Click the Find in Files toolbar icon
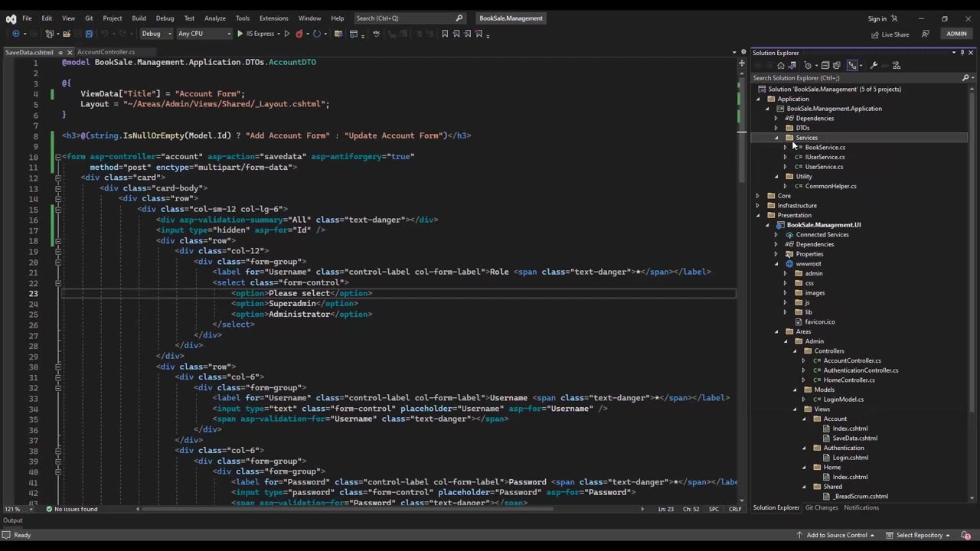The width and height of the screenshot is (980, 551). 338,34
